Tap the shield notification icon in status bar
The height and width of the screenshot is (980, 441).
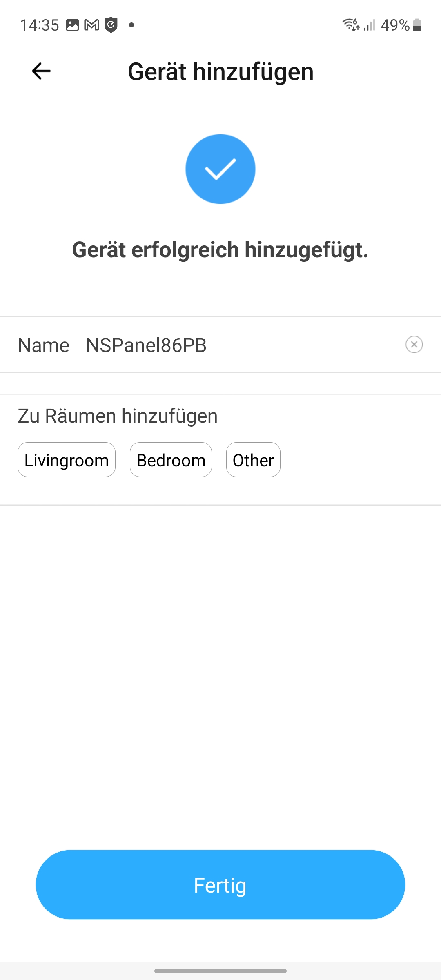(x=111, y=25)
